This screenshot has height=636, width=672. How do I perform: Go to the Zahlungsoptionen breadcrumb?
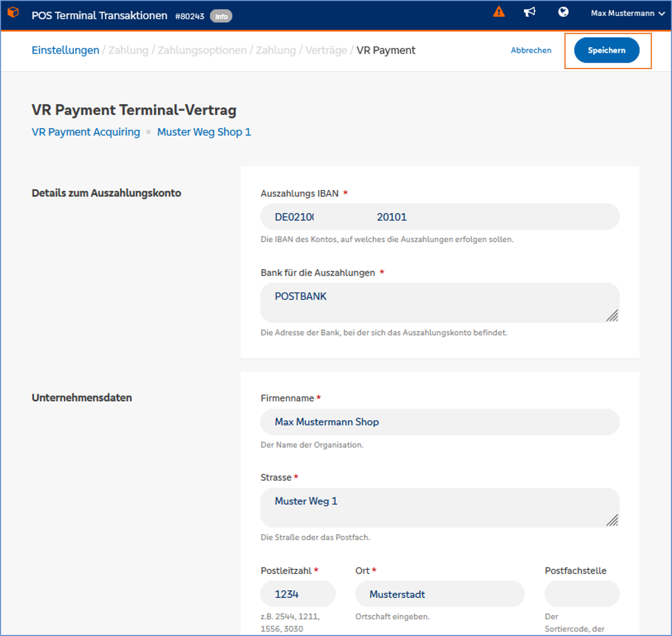pyautogui.click(x=202, y=50)
